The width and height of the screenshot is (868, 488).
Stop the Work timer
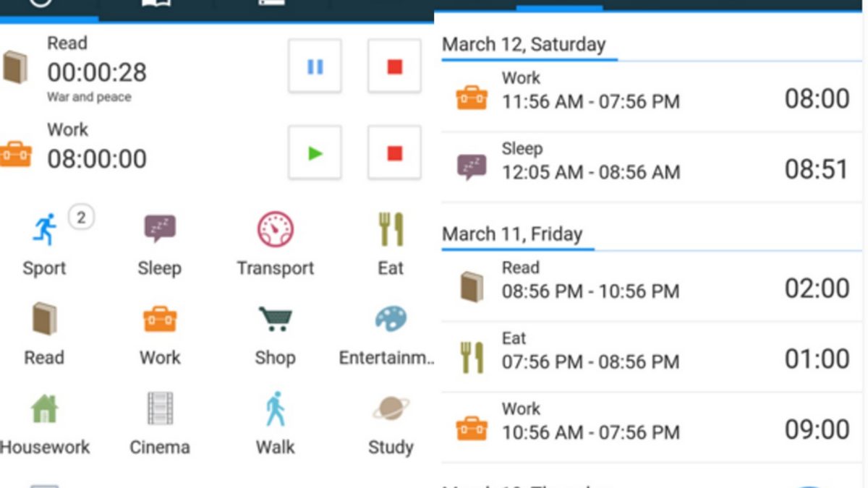[394, 153]
